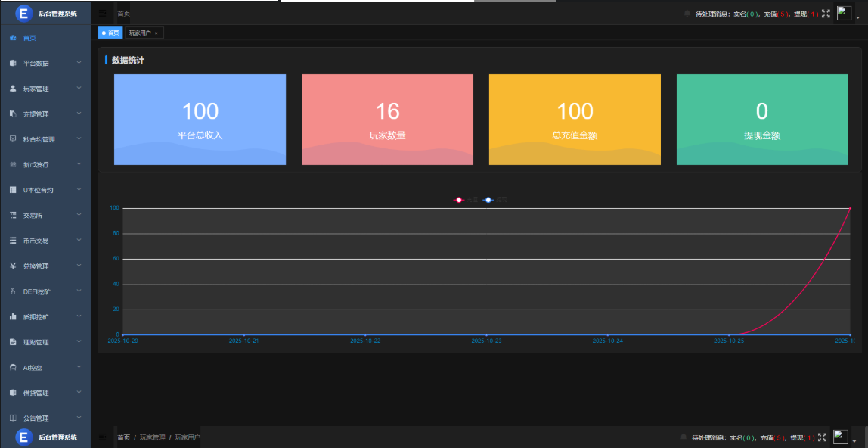The height and width of the screenshot is (448, 868).
Task: Open the user avatar dropdown arrow in top header
Action: (858, 17)
